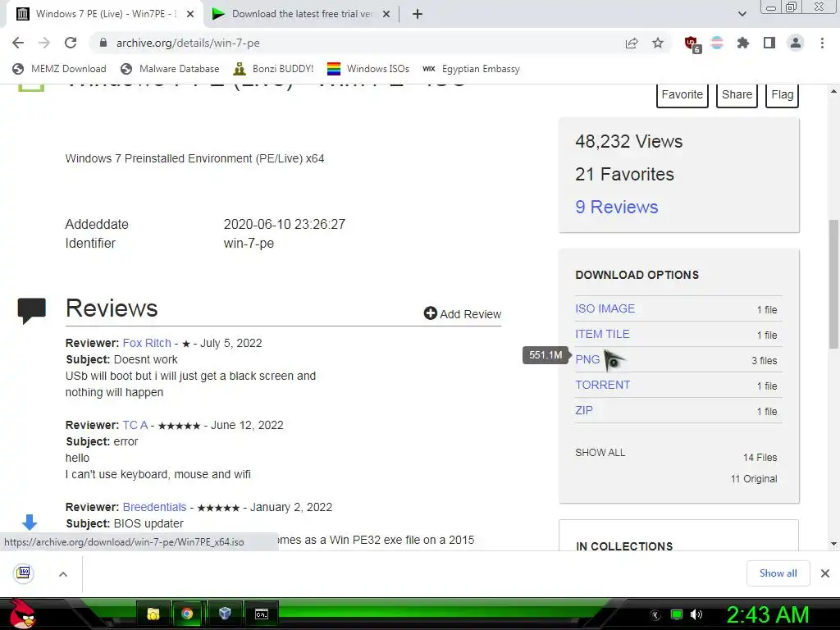Reload the archive.org page
The image size is (840, 630).
click(x=71, y=43)
